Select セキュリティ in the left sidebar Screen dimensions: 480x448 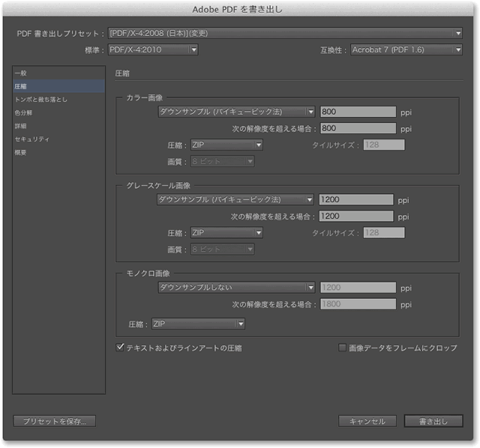32,139
